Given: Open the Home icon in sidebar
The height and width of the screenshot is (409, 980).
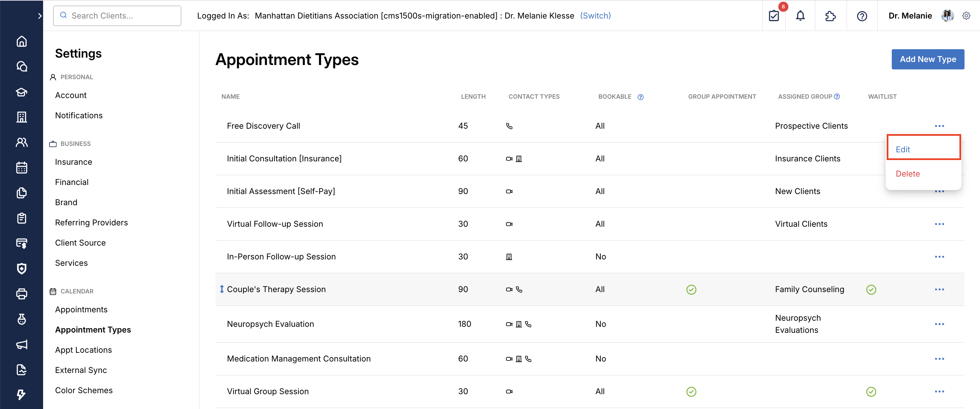Looking at the screenshot, I should 22,41.
